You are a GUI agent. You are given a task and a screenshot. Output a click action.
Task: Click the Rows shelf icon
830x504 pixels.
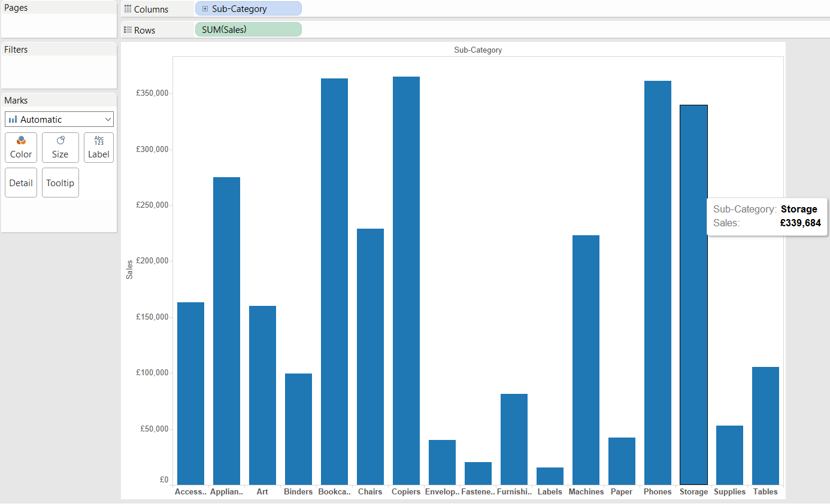pyautogui.click(x=128, y=30)
